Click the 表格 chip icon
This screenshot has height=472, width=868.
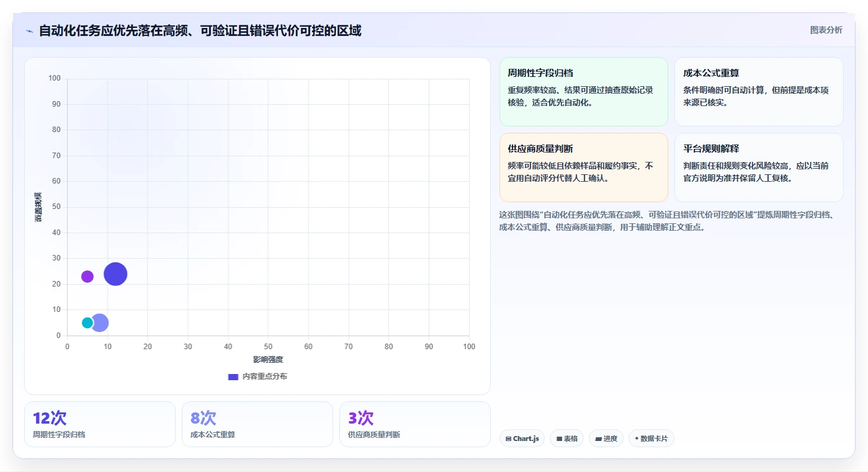pos(559,439)
